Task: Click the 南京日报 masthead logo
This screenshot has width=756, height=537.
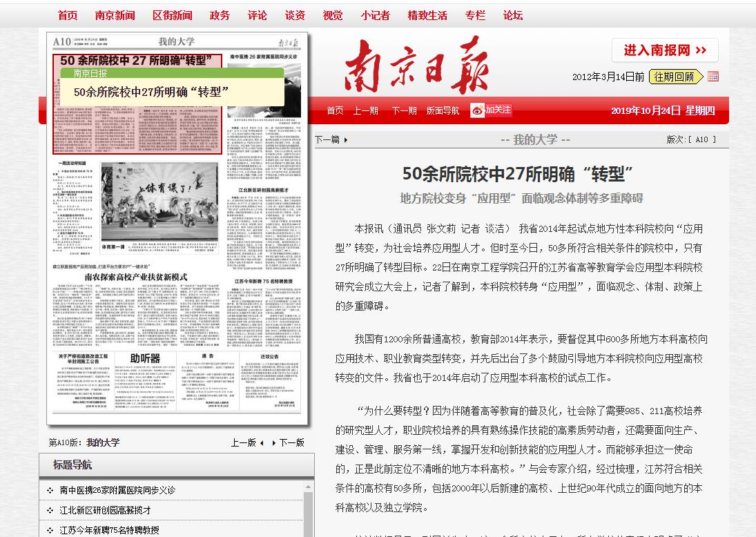Action: click(416, 66)
